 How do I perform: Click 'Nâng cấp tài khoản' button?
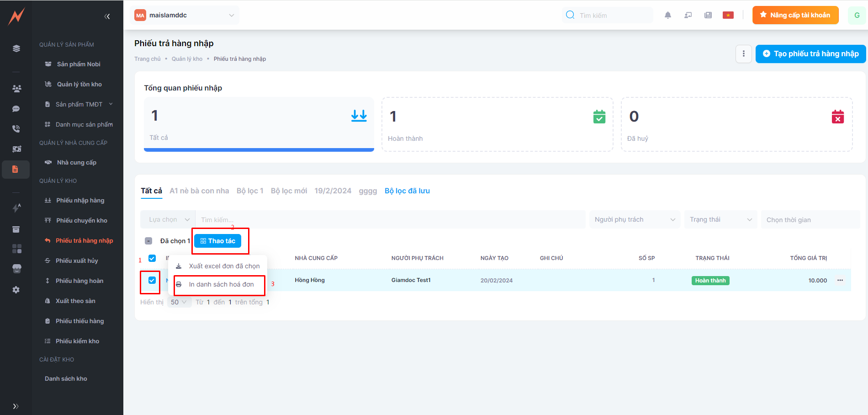click(795, 15)
